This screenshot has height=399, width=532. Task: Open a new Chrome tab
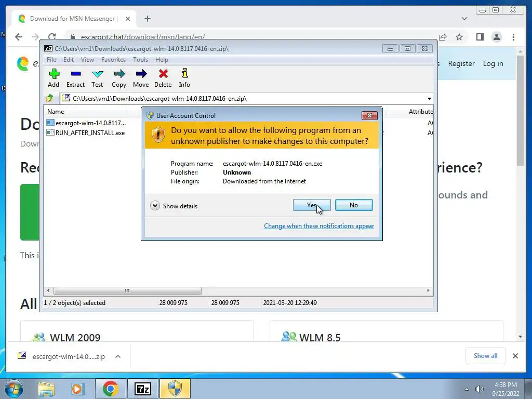[147, 19]
